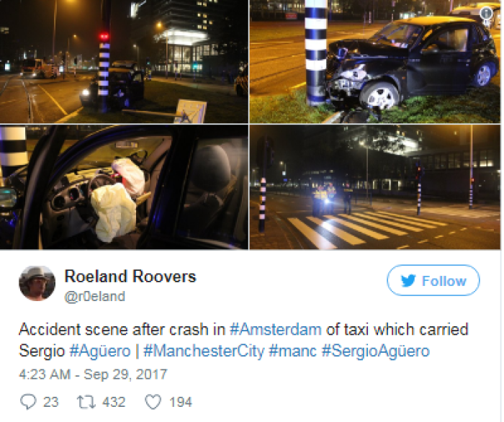Click the Twitter bird in Follow button
Screen dimensions: 504x422
pyautogui.click(x=408, y=281)
